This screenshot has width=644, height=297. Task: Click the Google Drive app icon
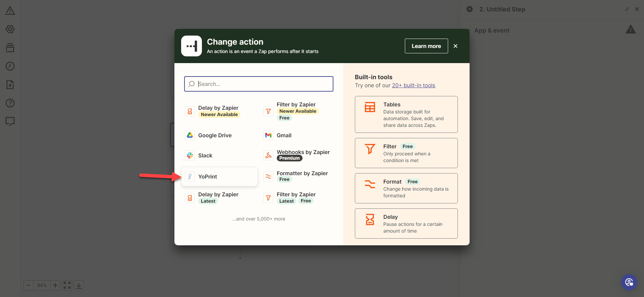point(190,135)
